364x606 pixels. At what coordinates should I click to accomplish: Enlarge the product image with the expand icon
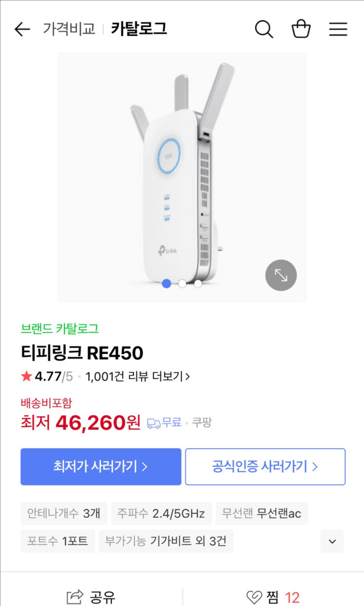pos(281,275)
